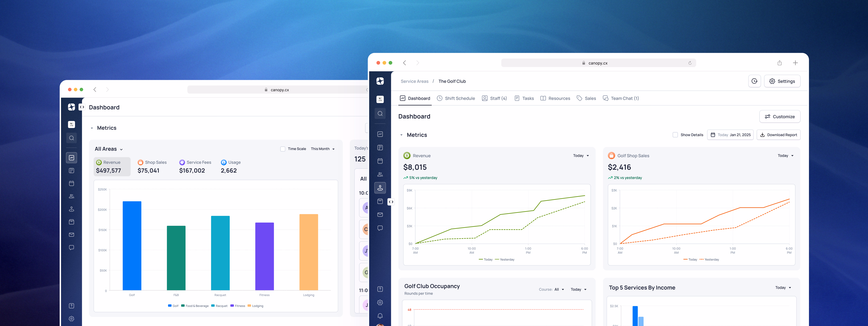Open the ledger book icon in front sidebar

[x=380, y=148]
